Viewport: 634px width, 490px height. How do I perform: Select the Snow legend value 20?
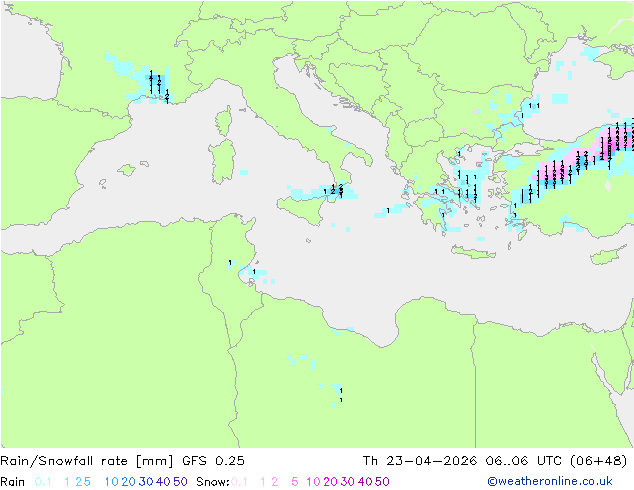pyautogui.click(x=330, y=482)
